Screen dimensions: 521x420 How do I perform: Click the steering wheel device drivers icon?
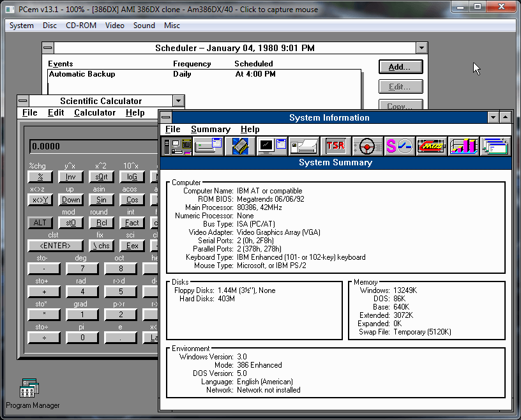point(368,146)
